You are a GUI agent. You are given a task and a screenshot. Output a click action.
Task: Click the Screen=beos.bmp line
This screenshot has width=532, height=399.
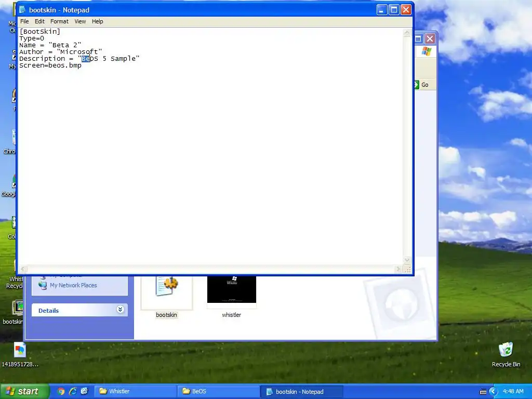pyautogui.click(x=50, y=65)
